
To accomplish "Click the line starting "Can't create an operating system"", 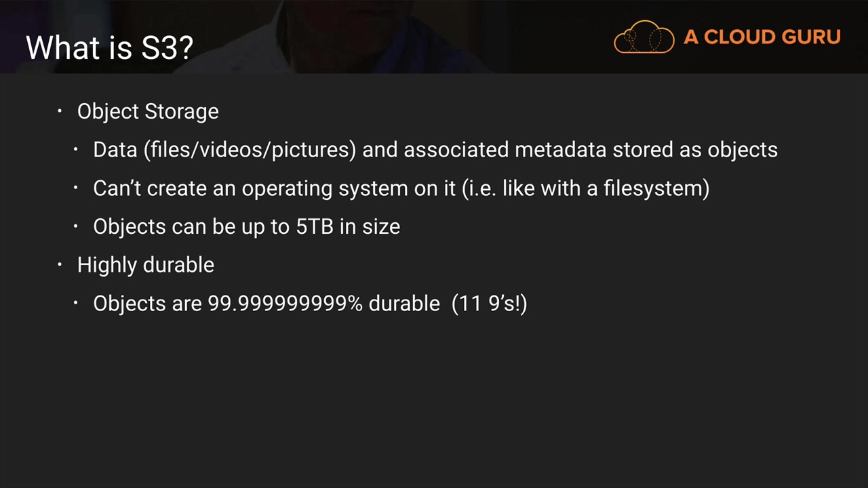I will 401,188.
